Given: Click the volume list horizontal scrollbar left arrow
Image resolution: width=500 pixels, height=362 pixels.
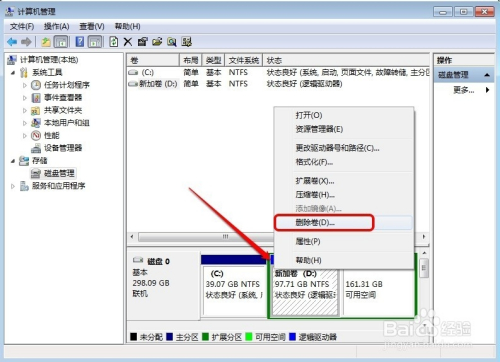Looking at the screenshot, I should 132,237.
